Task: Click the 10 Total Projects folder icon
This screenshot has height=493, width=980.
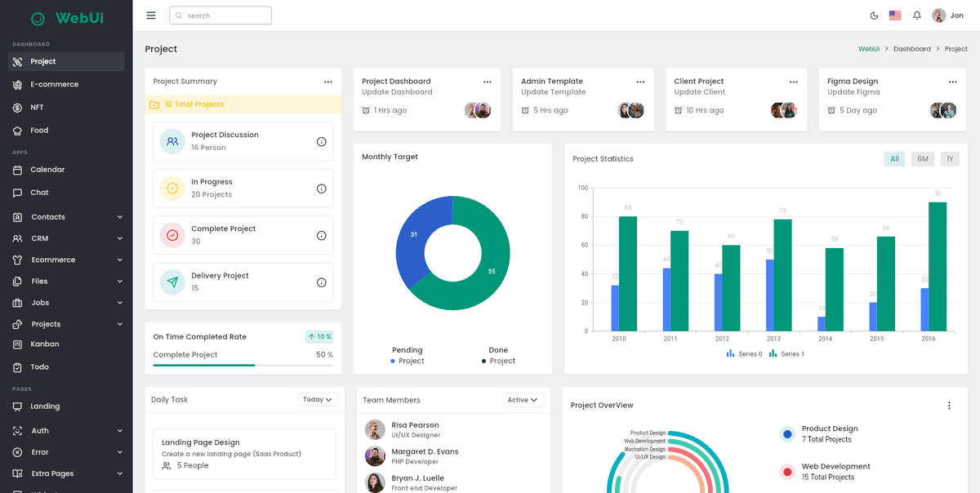Action: [x=154, y=104]
